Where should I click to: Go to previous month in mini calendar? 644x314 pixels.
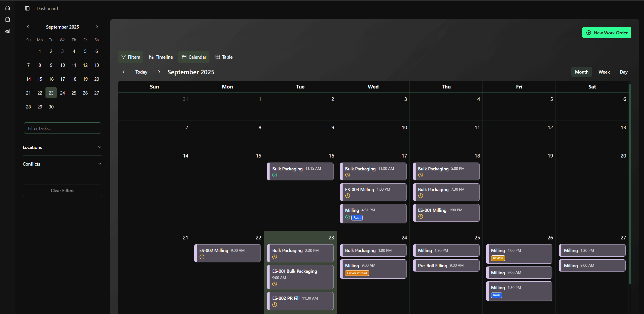tap(28, 27)
